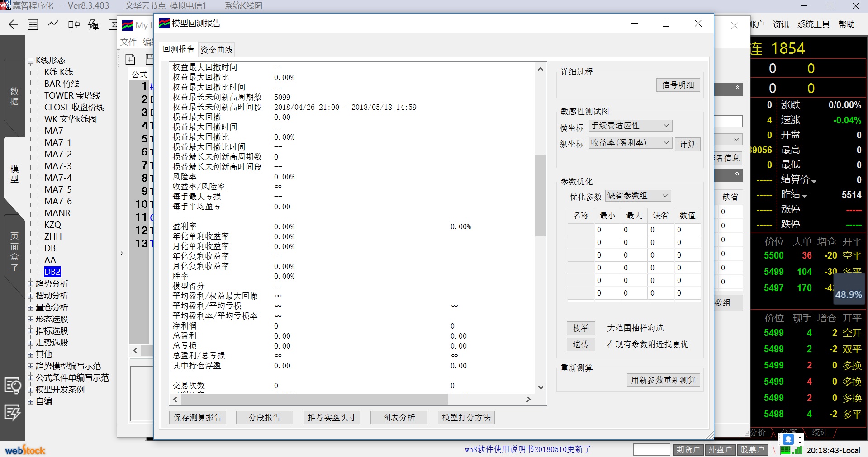
Task: Click the report's vertical scrollbar thumb
Action: coord(540,195)
